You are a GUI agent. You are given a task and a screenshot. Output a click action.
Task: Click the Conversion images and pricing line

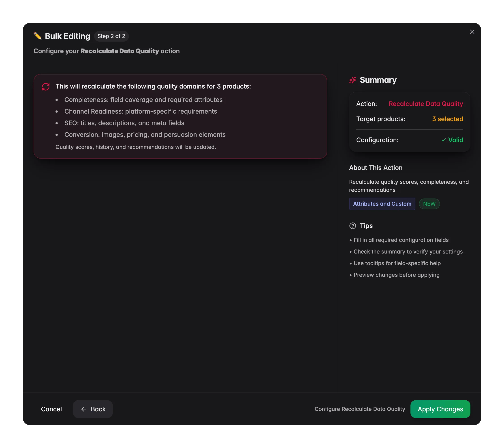coord(145,135)
